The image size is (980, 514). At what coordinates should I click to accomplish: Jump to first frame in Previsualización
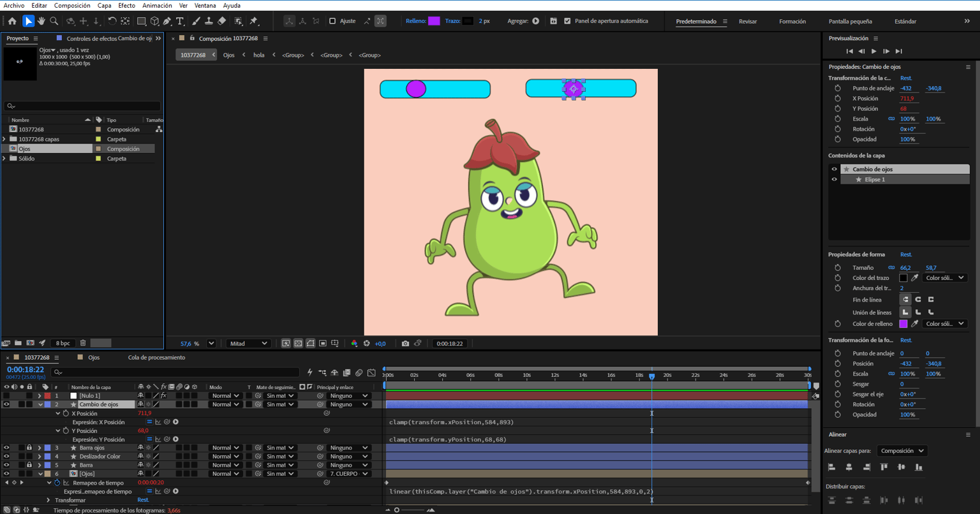849,51
